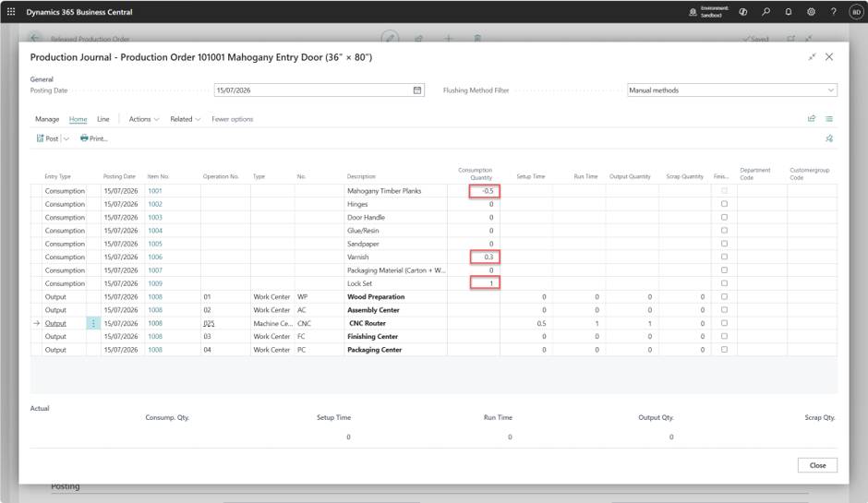
Task: Click the Post action
Action: [47, 138]
